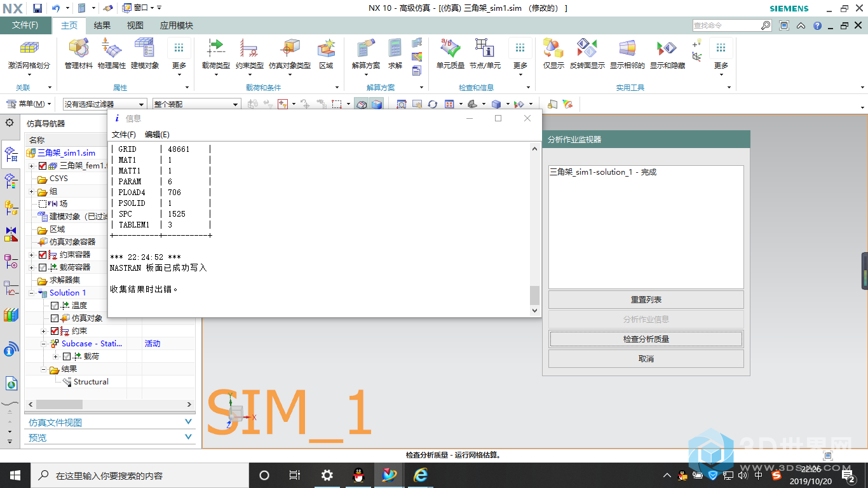
Task: Click 信息 window vertical scrollbar thumb
Action: click(535, 295)
